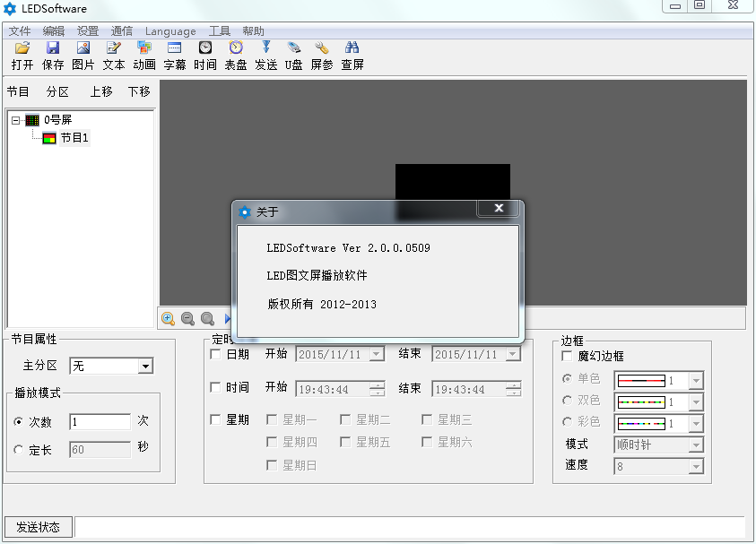The image size is (756, 544).
Task: Enable the 日期 date checkbox
Action: (215, 355)
